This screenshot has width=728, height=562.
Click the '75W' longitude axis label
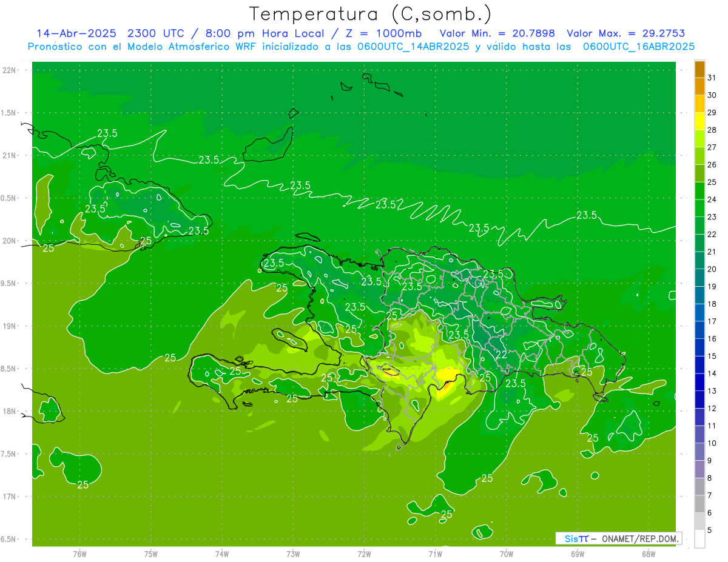[x=150, y=554]
